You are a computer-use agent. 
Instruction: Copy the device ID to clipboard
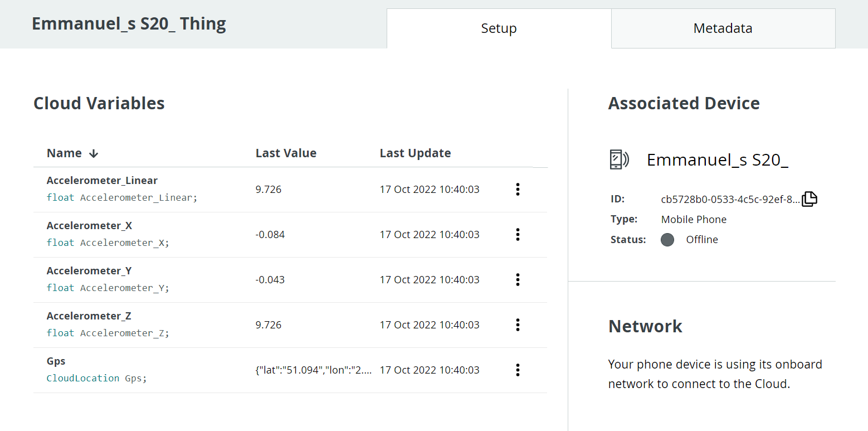click(x=810, y=199)
